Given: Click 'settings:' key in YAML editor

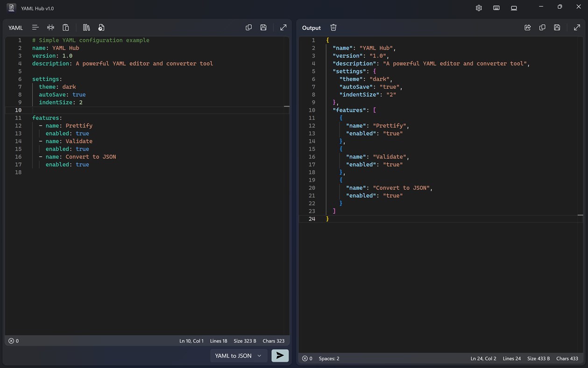Looking at the screenshot, I should (47, 79).
